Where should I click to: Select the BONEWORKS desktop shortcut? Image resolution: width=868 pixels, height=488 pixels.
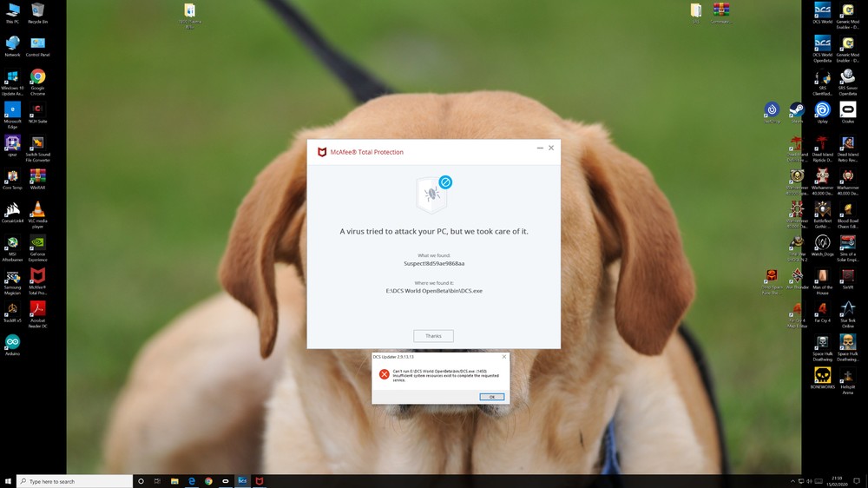[822, 379]
